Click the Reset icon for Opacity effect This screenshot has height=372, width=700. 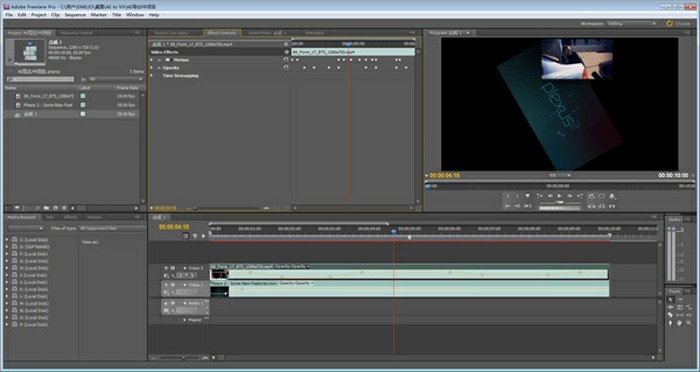coord(286,68)
